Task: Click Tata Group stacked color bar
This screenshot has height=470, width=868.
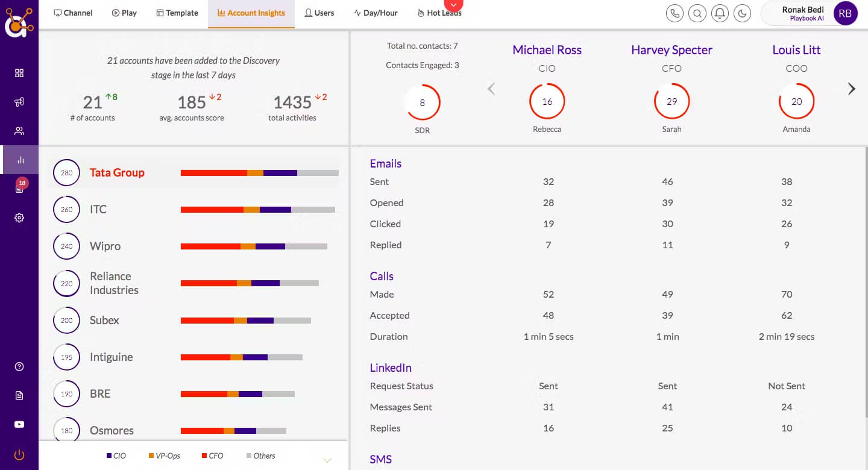Action: pyautogui.click(x=260, y=173)
